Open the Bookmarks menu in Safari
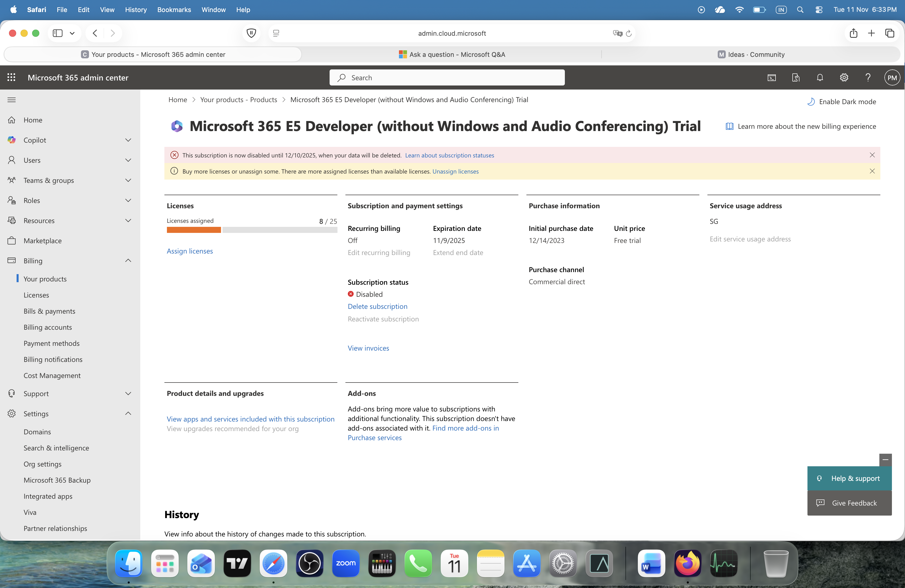The height and width of the screenshot is (588, 905). pyautogui.click(x=174, y=10)
